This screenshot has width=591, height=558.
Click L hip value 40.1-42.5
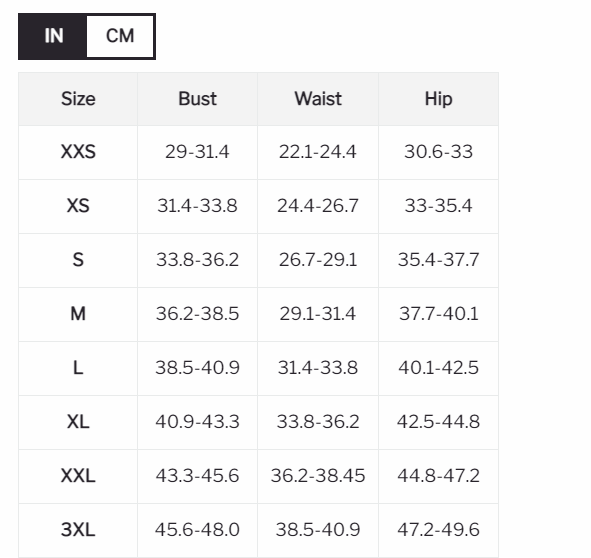point(438,368)
